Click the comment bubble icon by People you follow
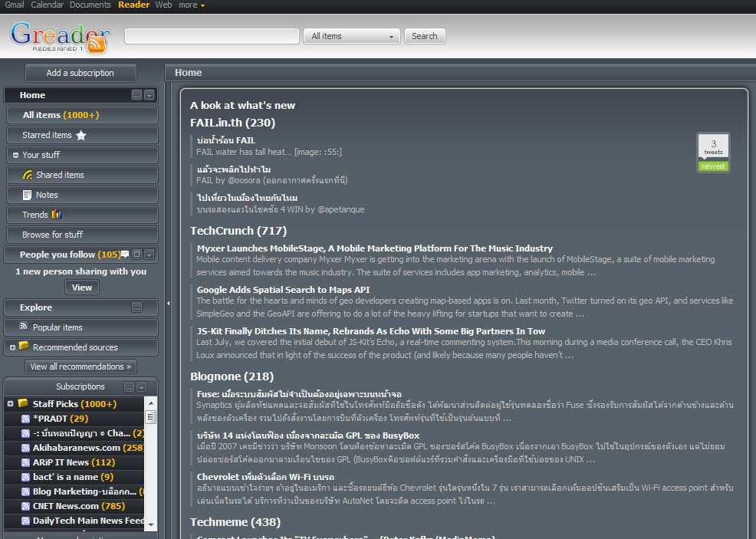 [125, 254]
